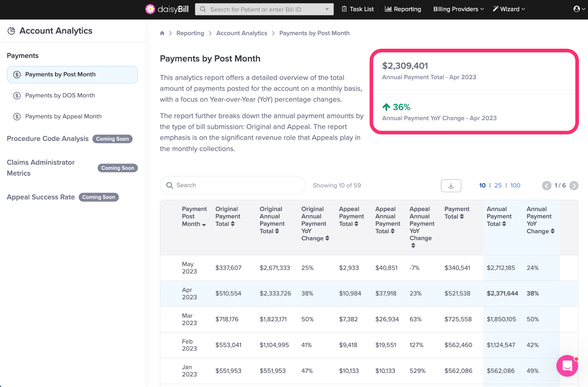Open the patient search dropdown arrow
Screen dimensions: 588x387
(327, 9)
